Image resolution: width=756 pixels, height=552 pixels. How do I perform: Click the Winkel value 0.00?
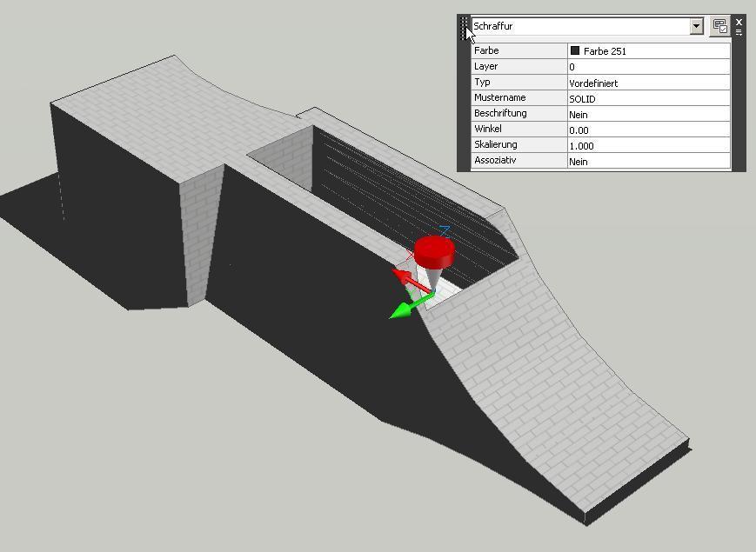(x=648, y=130)
